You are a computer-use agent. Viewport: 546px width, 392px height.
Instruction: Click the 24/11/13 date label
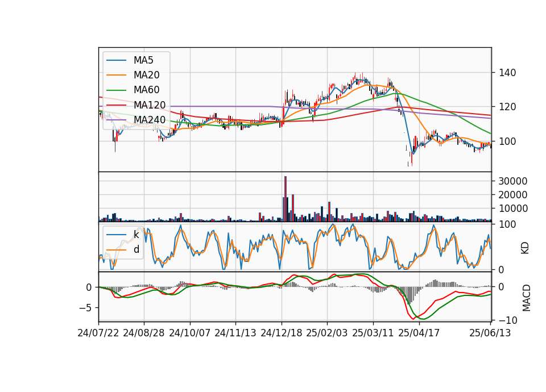pos(235,333)
